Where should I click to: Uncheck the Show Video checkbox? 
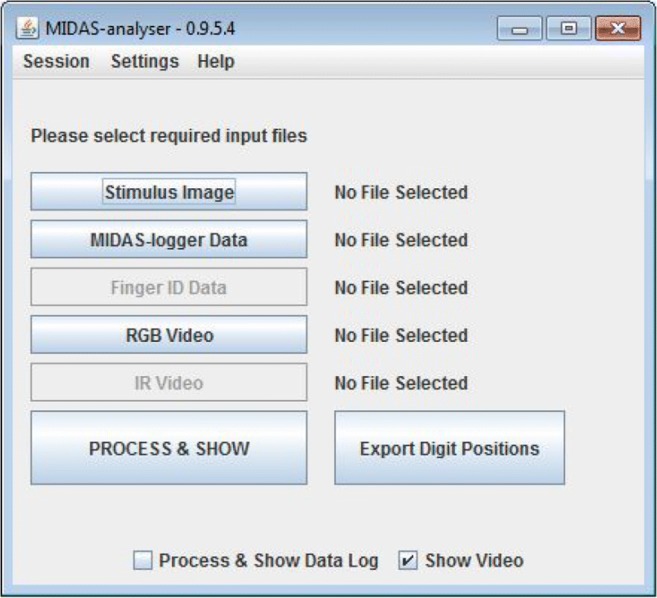(x=408, y=560)
